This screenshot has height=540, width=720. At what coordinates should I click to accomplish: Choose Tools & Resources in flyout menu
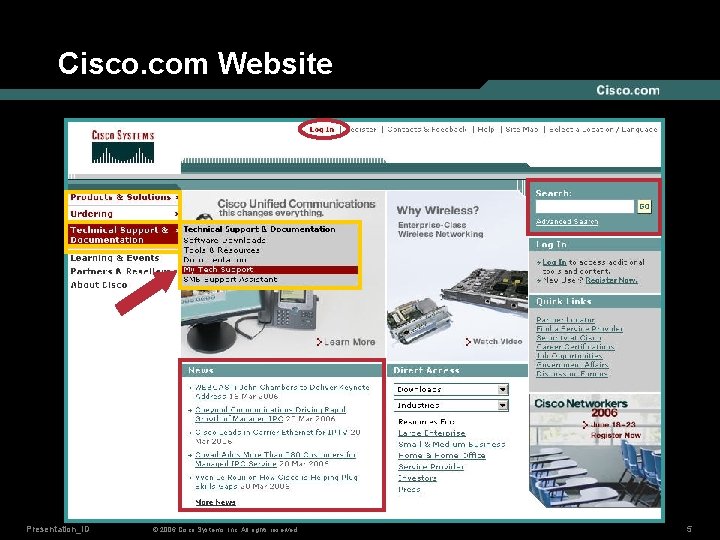click(x=221, y=250)
